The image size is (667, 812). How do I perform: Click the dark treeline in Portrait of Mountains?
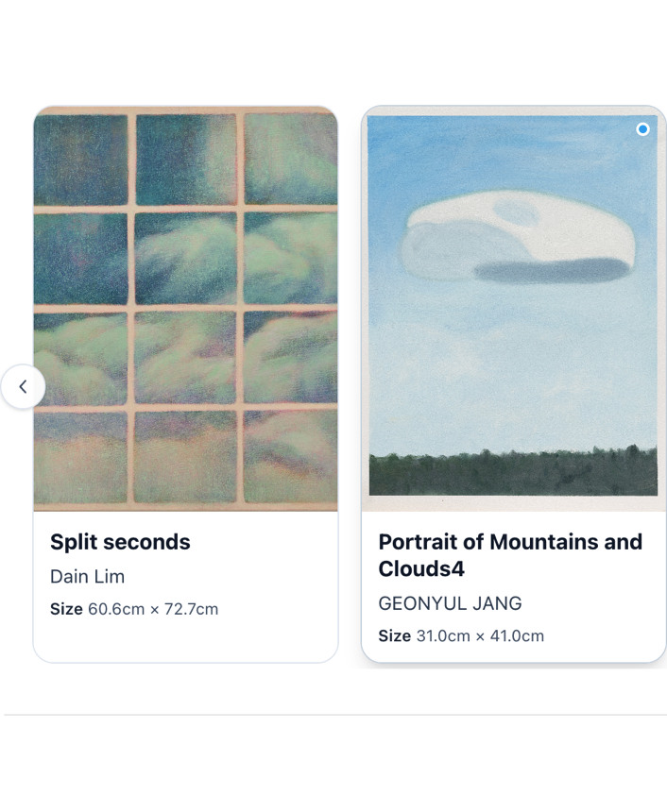(513, 472)
